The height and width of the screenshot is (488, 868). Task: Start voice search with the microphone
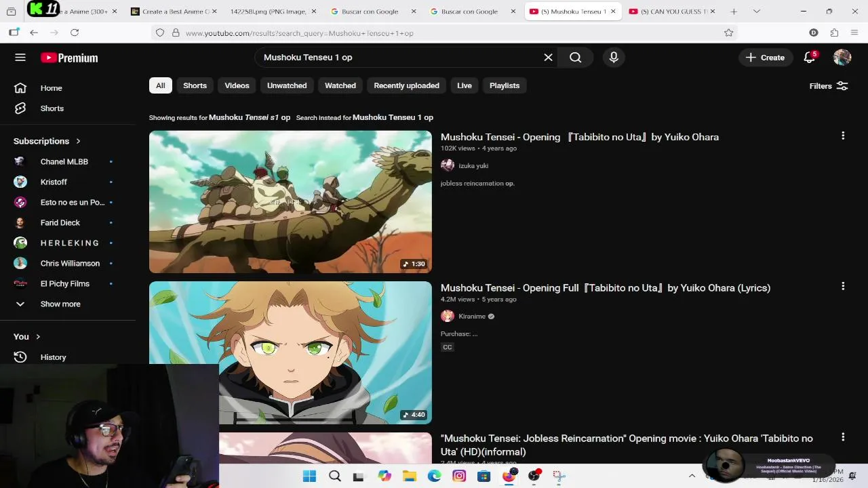coord(614,58)
